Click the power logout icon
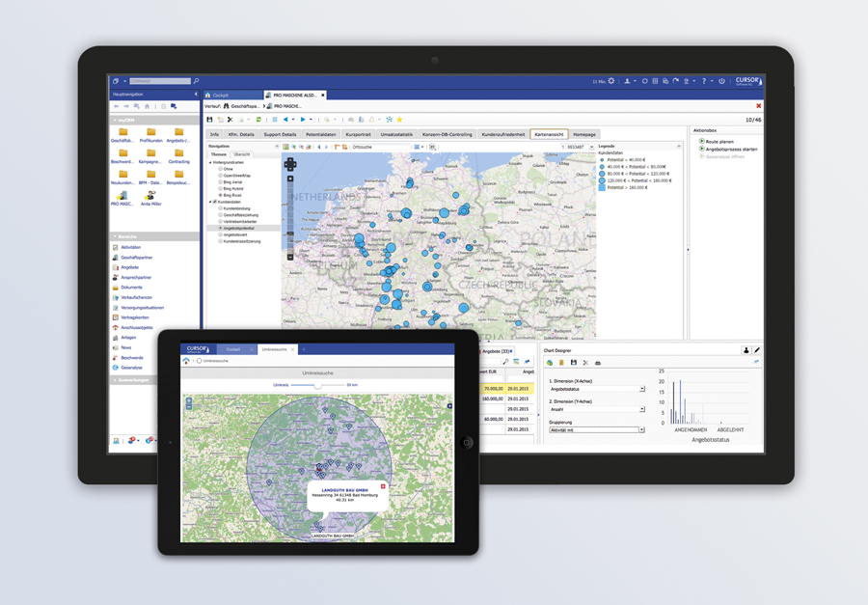 tap(721, 81)
